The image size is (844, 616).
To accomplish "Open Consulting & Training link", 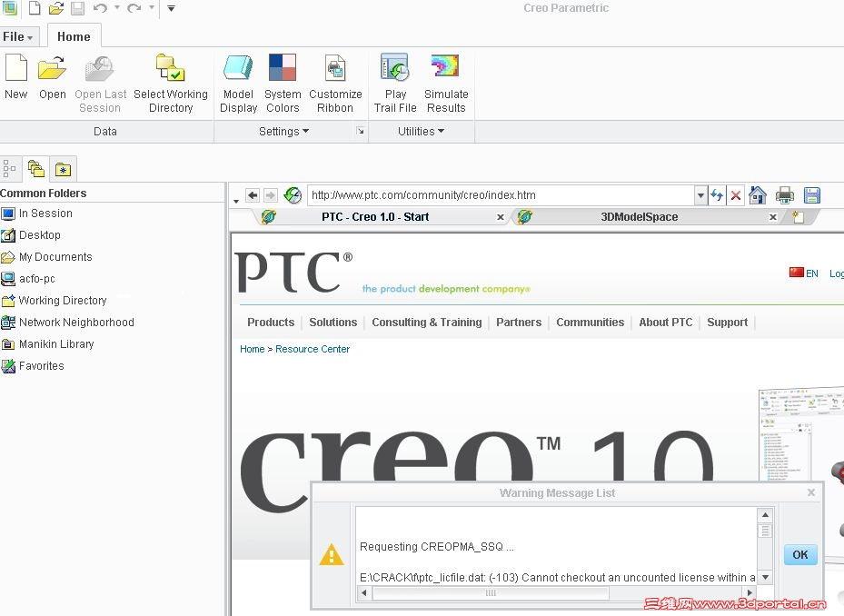I will tap(427, 322).
